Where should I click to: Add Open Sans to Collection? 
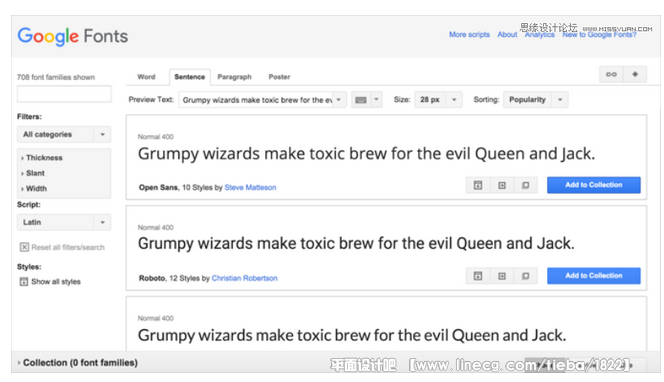[x=593, y=185]
